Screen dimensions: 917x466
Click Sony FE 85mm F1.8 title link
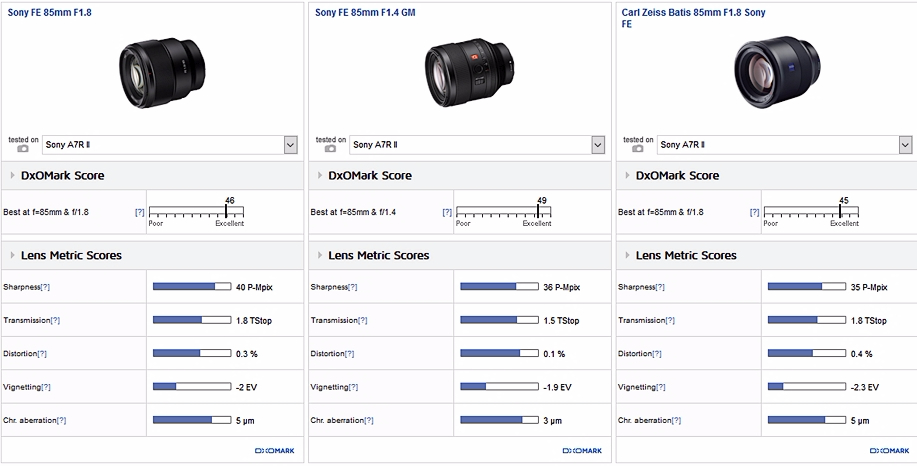pyautogui.click(x=49, y=13)
